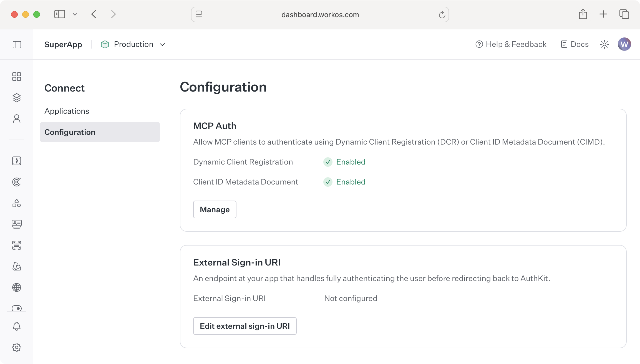The height and width of the screenshot is (364, 640).
Task: Select the Organizations layers icon
Action: pyautogui.click(x=17, y=98)
